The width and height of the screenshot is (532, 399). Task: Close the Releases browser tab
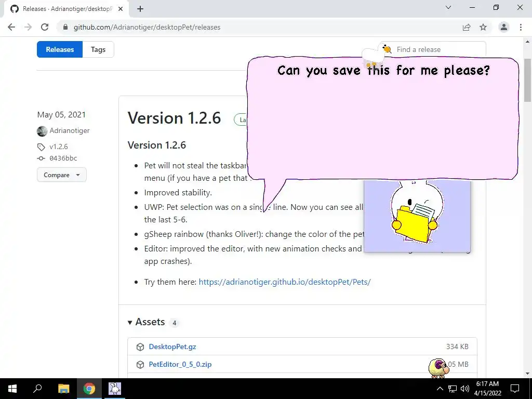pyautogui.click(x=121, y=9)
